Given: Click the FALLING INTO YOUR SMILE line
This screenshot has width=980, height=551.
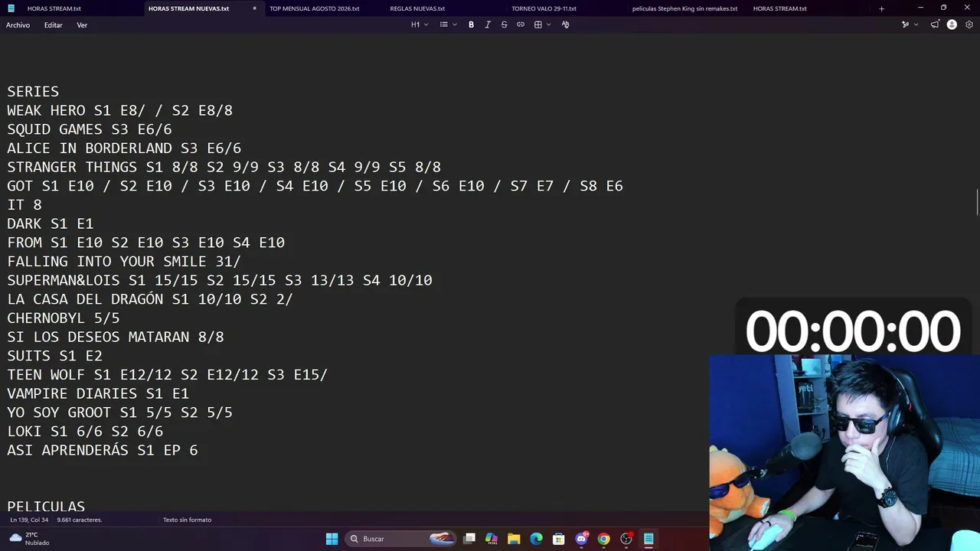Looking at the screenshot, I should (x=124, y=262).
